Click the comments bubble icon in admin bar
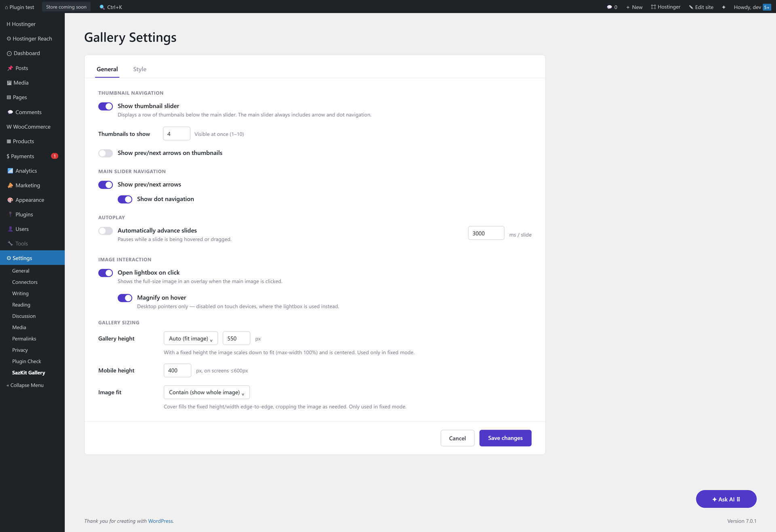 [x=609, y=7]
